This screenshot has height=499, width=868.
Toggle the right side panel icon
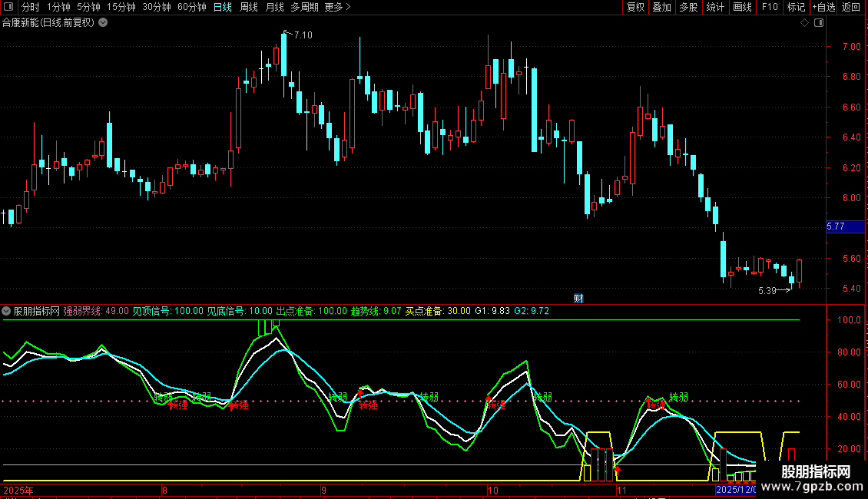coord(819,23)
